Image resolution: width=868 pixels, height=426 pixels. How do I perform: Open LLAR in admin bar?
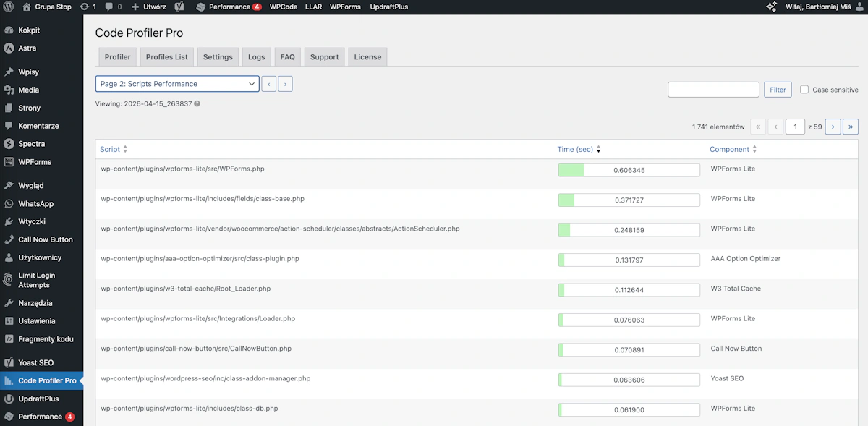(314, 7)
